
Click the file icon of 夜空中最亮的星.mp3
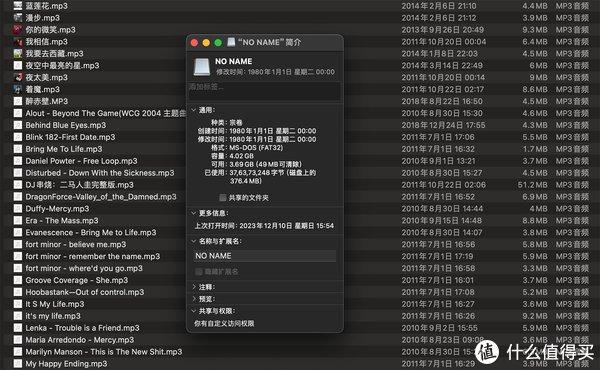pyautogui.click(x=18, y=65)
